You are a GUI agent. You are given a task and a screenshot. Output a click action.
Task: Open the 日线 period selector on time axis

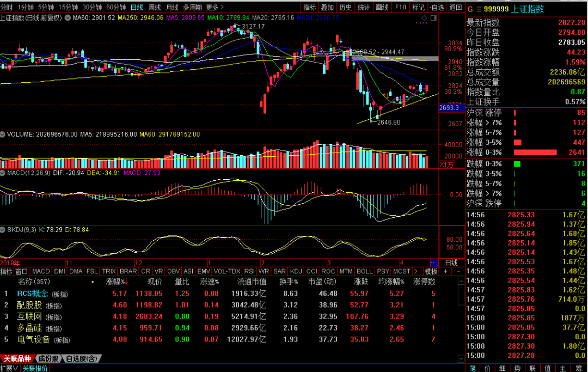pyautogui.click(x=451, y=263)
